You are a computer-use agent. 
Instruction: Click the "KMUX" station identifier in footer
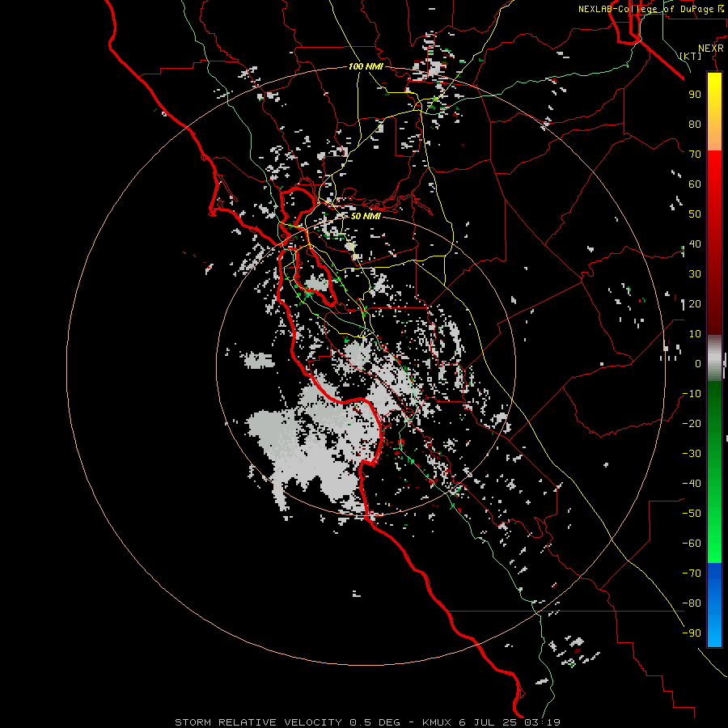tap(437, 722)
